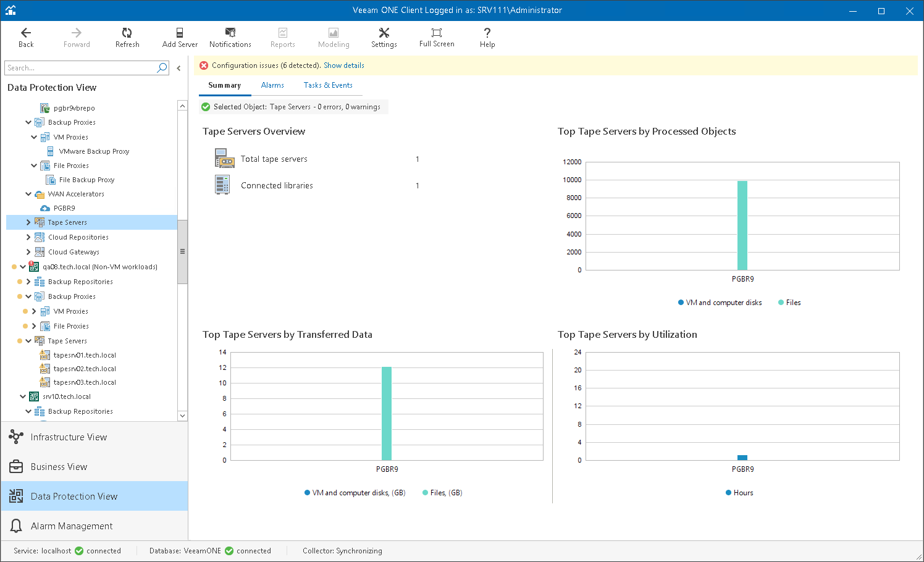This screenshot has height=562, width=924.
Task: Open the Alarms tab
Action: coord(272,85)
